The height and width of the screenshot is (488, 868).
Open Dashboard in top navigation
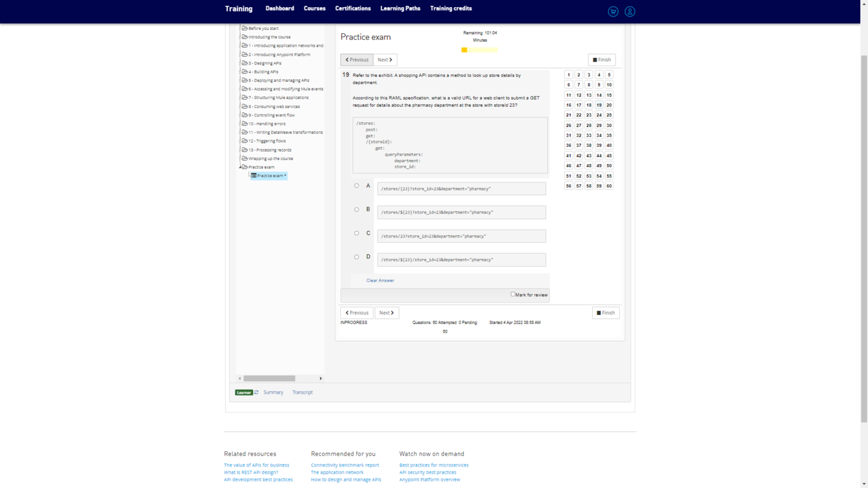(280, 8)
